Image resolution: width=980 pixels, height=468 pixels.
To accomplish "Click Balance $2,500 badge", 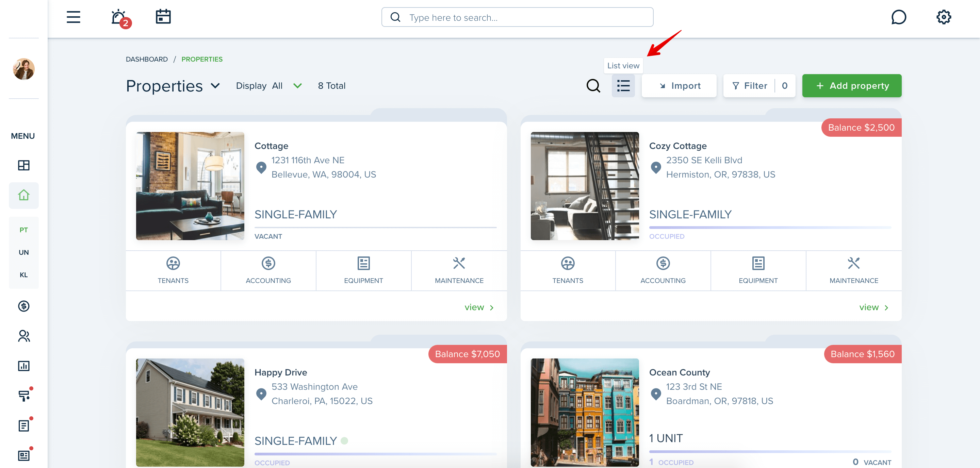I will 861,128.
